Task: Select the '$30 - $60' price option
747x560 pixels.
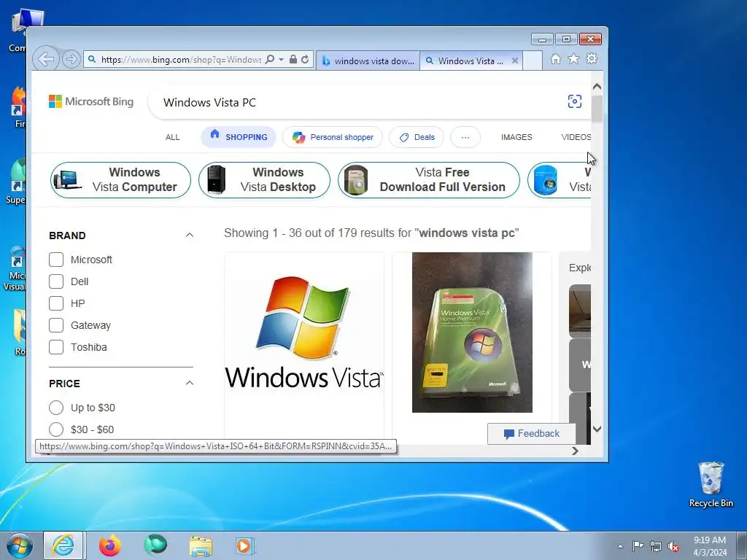Action: pyautogui.click(x=56, y=429)
